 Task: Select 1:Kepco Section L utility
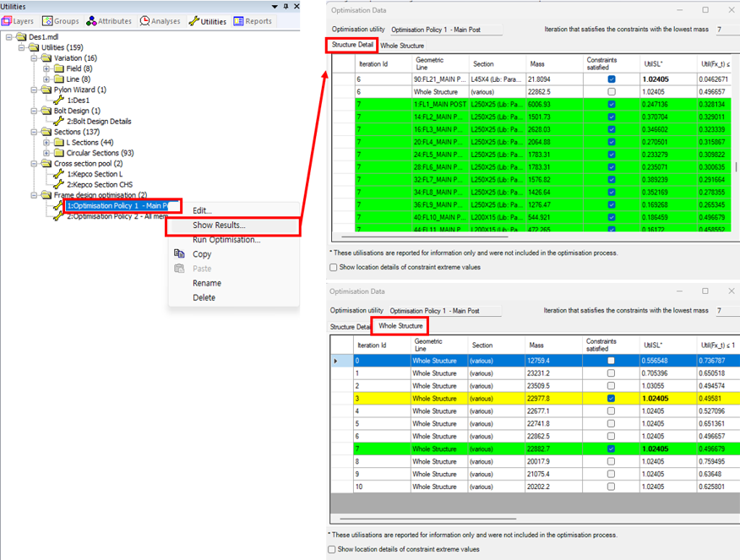[94, 174]
